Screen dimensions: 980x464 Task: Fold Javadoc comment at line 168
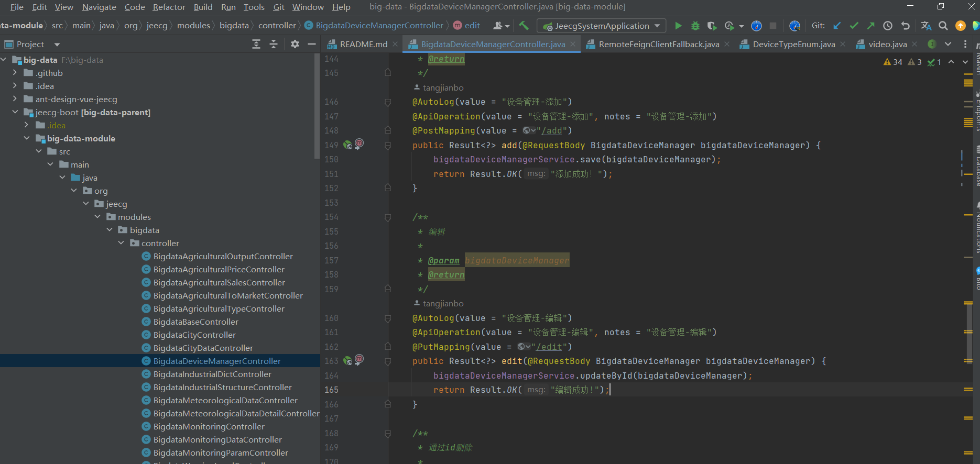(388, 433)
